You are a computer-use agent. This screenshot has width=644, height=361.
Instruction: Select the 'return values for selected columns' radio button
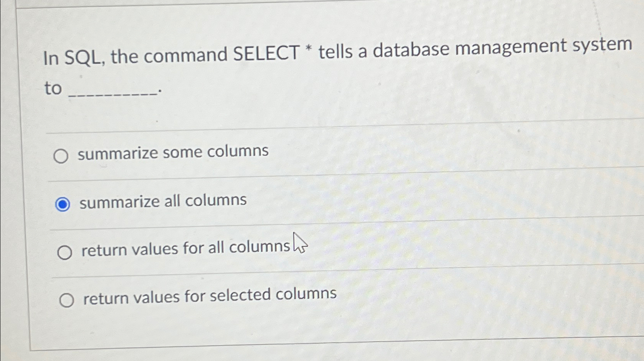[x=67, y=299]
